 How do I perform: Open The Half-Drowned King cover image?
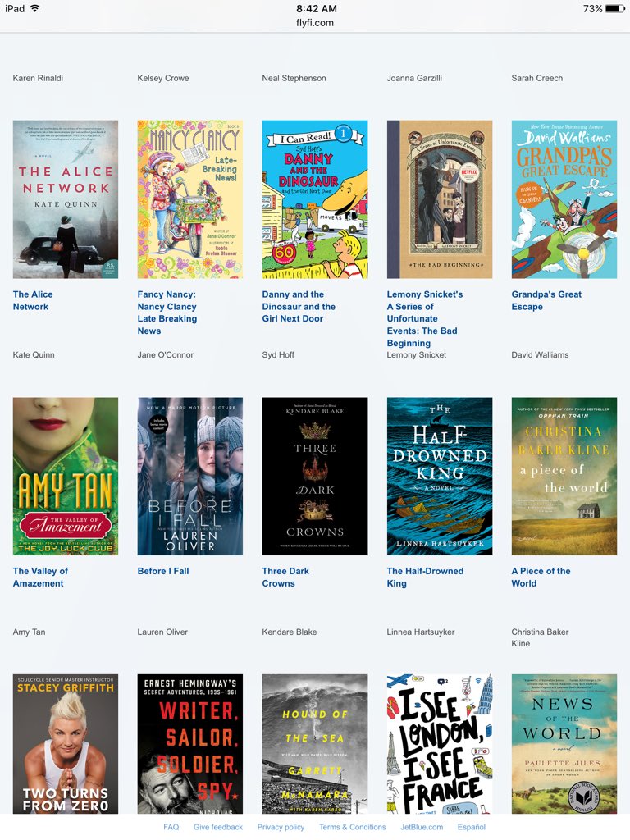[440, 477]
